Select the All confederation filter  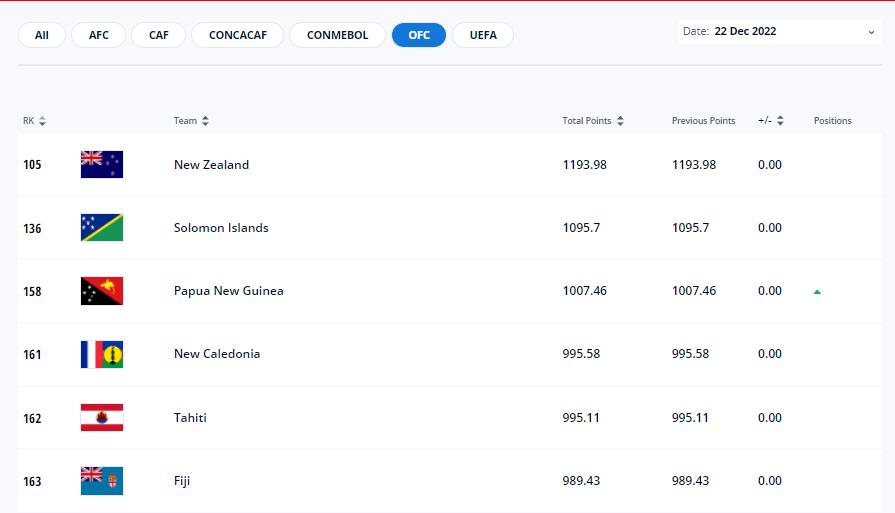coord(42,35)
